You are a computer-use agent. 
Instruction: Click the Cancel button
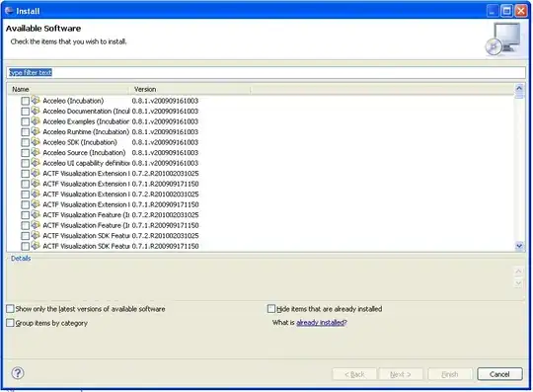click(x=499, y=374)
